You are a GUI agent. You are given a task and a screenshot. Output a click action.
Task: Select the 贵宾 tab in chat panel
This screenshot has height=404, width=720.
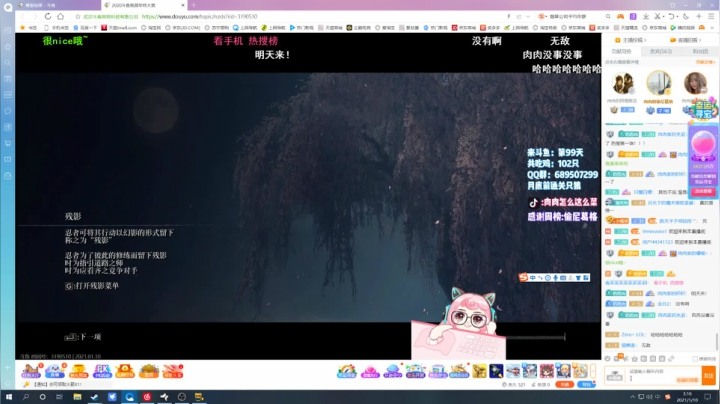coord(661,51)
